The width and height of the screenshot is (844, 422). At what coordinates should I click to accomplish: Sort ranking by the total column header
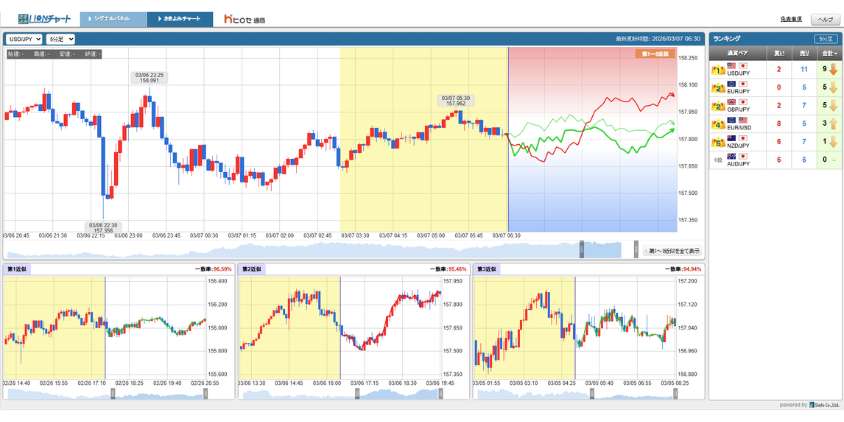[827, 51]
